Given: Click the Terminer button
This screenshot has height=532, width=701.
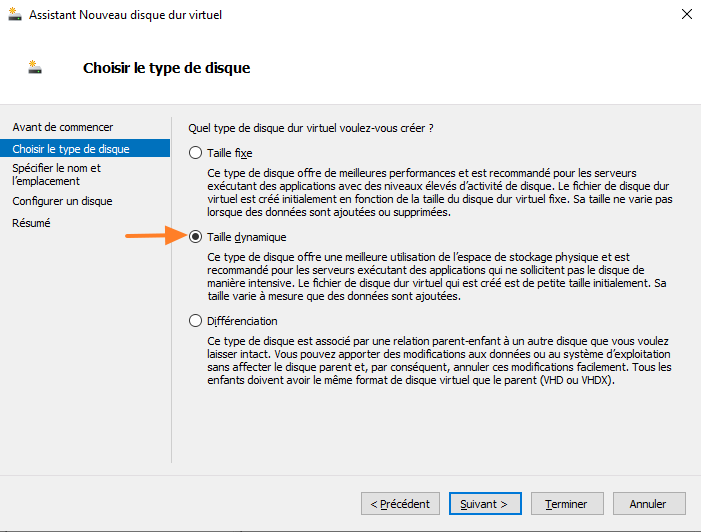Looking at the screenshot, I should [x=566, y=504].
